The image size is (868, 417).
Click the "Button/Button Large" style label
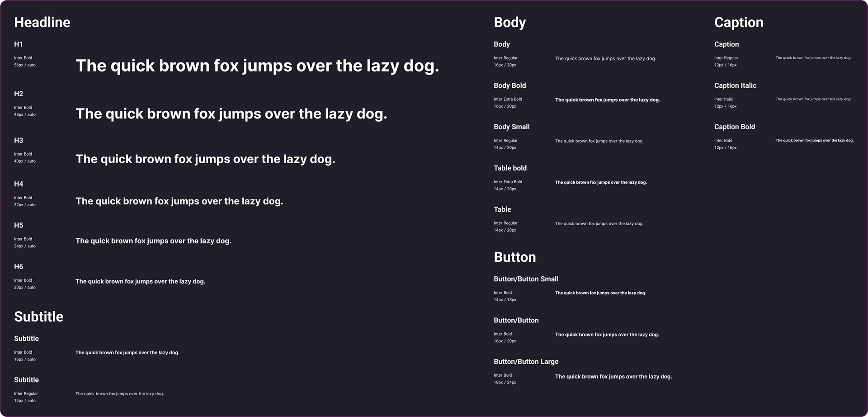[526, 362]
